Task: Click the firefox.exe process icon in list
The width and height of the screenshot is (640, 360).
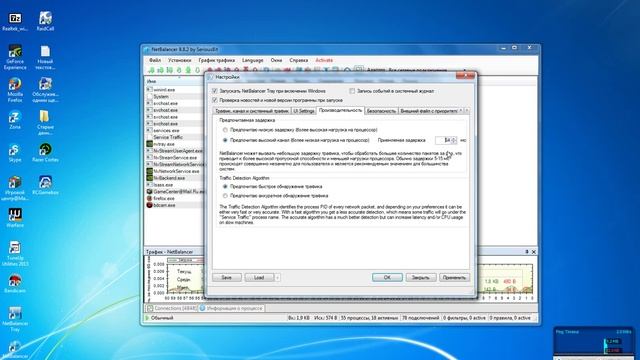Action: (149, 198)
